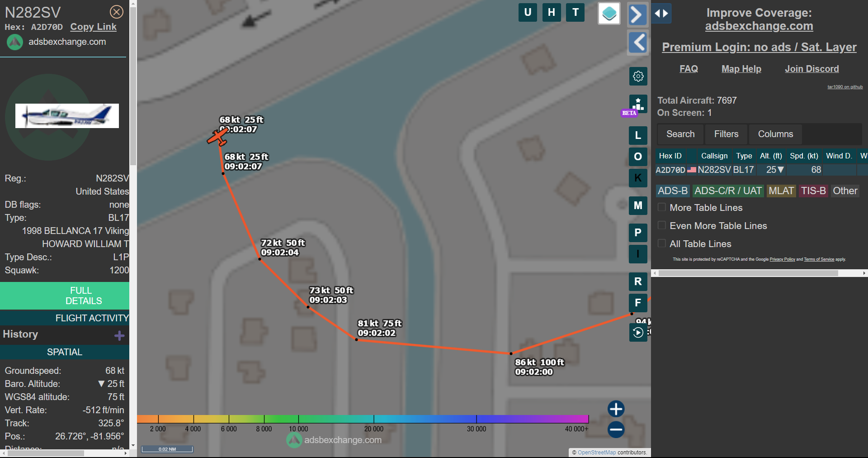Image resolution: width=868 pixels, height=458 pixels.
Task: Open adsbexchange.com coverage link
Action: (x=759, y=26)
